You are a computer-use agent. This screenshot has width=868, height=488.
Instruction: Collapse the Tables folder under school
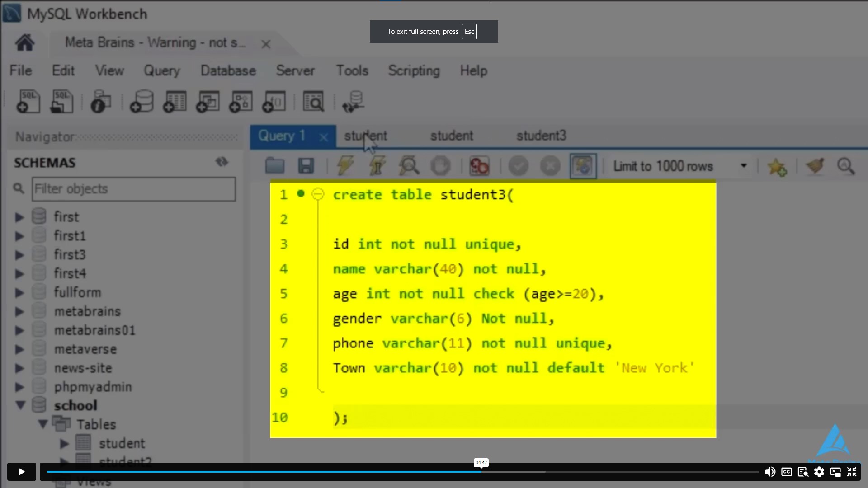tap(43, 424)
